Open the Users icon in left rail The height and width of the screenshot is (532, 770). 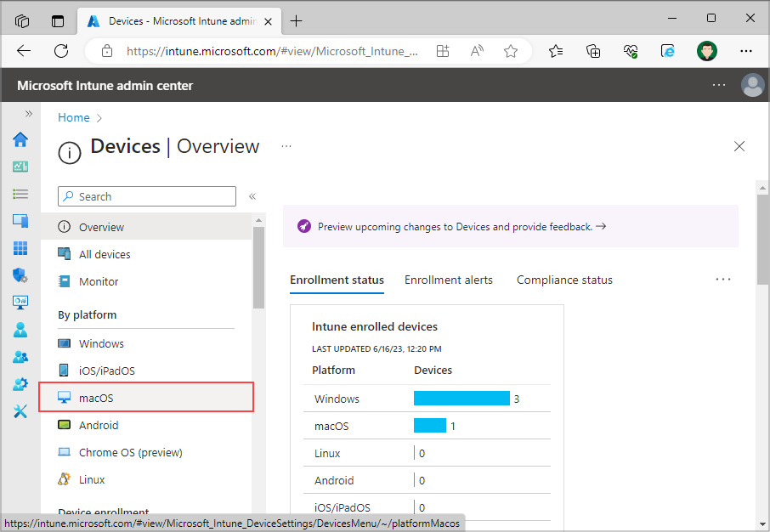(20, 330)
